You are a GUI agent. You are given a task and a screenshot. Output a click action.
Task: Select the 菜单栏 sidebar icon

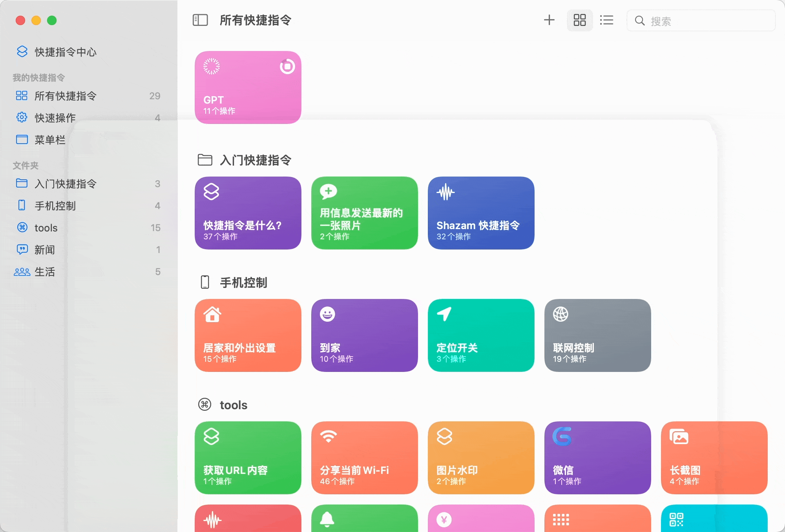click(22, 140)
